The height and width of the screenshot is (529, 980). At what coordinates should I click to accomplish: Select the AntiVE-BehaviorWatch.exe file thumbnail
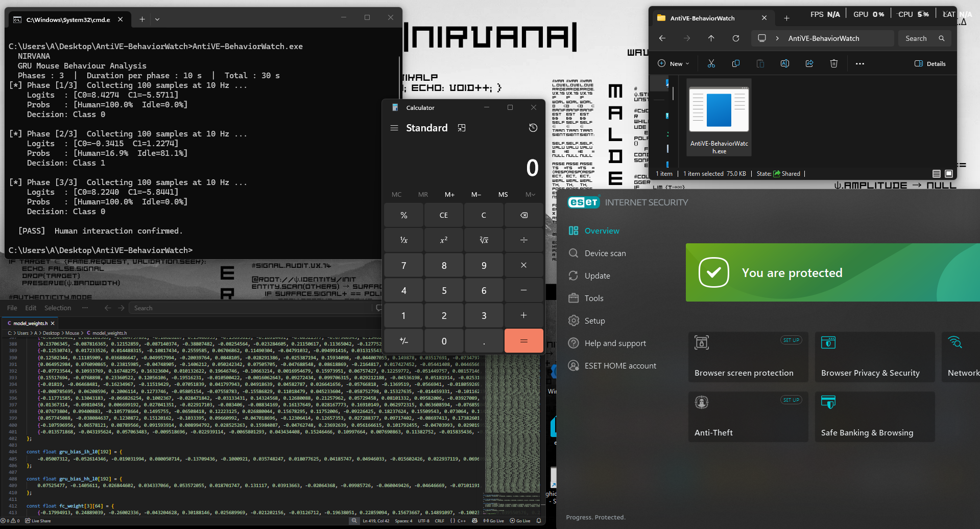(x=719, y=117)
